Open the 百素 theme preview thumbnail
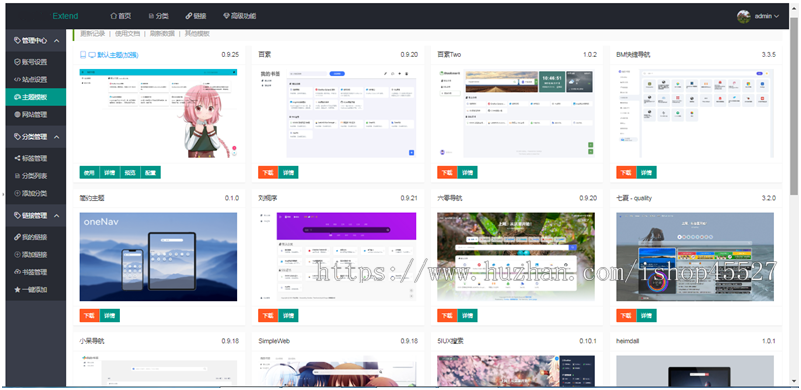The image size is (801, 390). coord(337,113)
